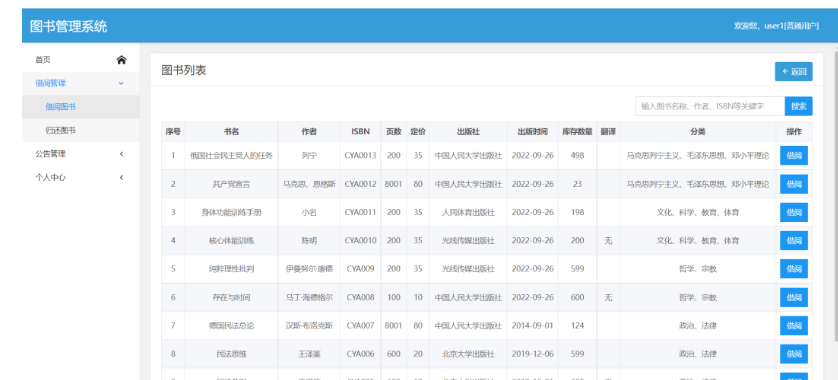Select the book title 共产党宣言

[x=231, y=184]
